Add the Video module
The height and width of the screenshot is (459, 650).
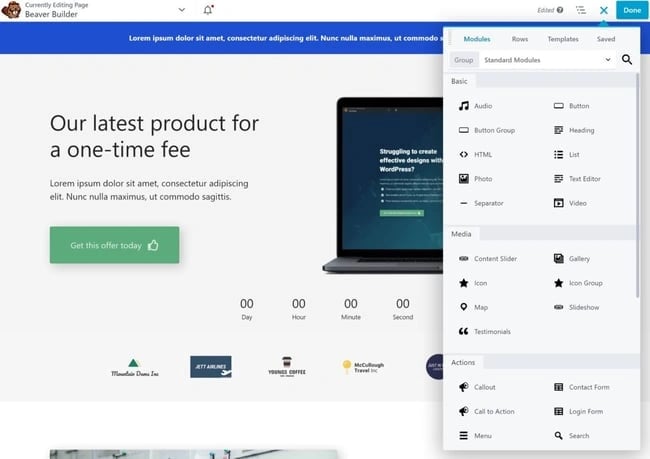coord(570,203)
